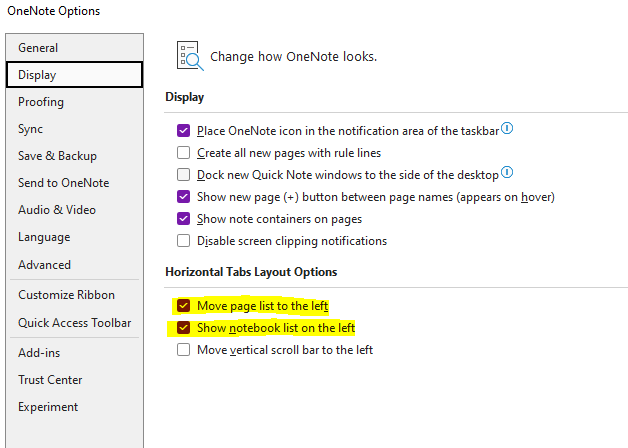628x448 pixels.
Task: Open the Proofing options category
Action: [x=74, y=102]
